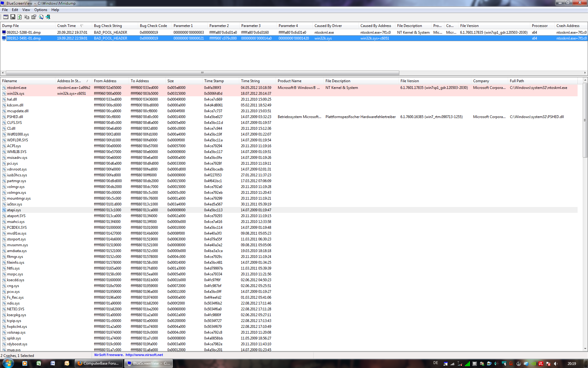This screenshot has height=368, width=588.
Task: Sort crashes by Crash Time column
Action: 66,26
